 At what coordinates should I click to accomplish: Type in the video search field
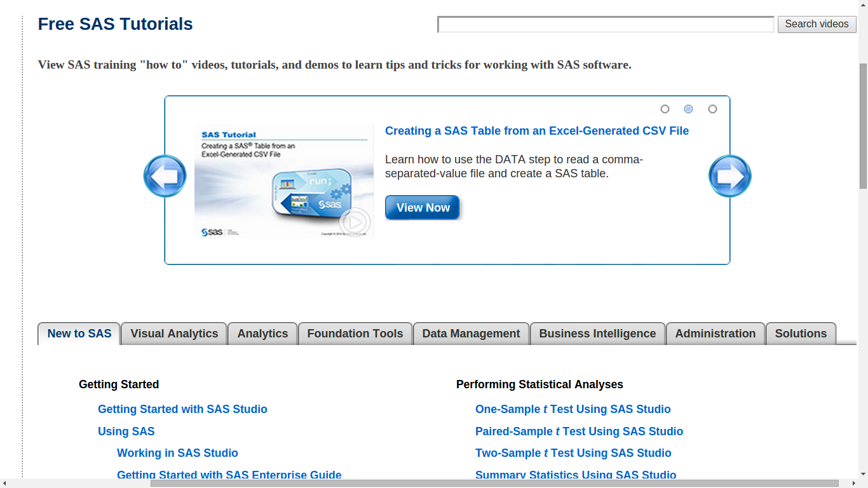(x=606, y=25)
